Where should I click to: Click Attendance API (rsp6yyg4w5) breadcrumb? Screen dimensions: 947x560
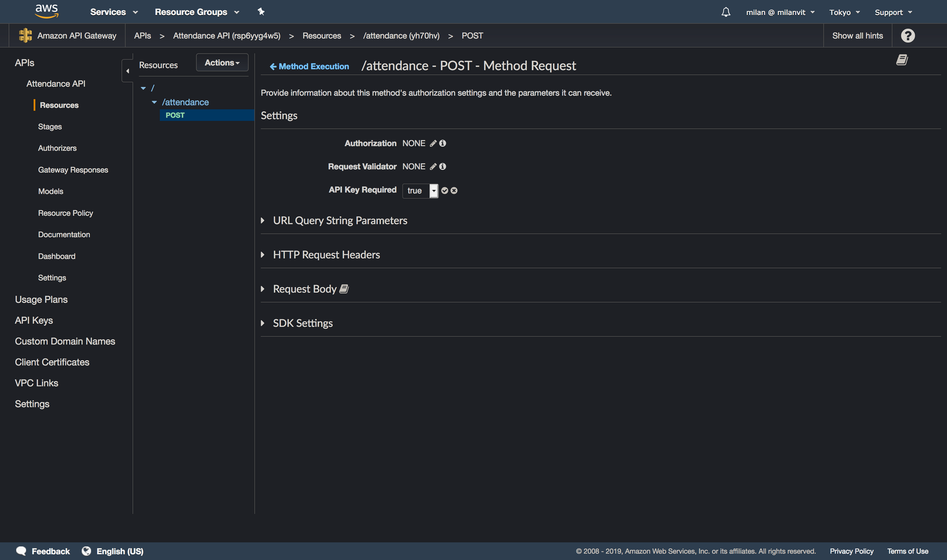tap(227, 36)
